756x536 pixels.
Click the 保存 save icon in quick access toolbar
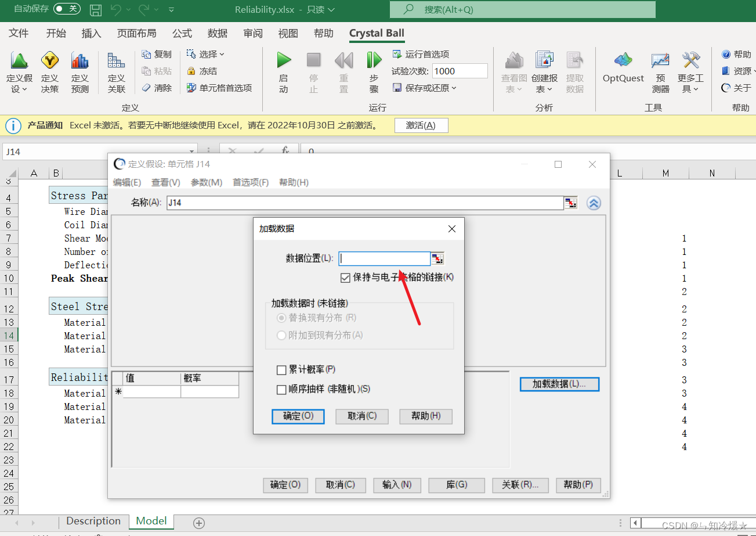(x=95, y=9)
